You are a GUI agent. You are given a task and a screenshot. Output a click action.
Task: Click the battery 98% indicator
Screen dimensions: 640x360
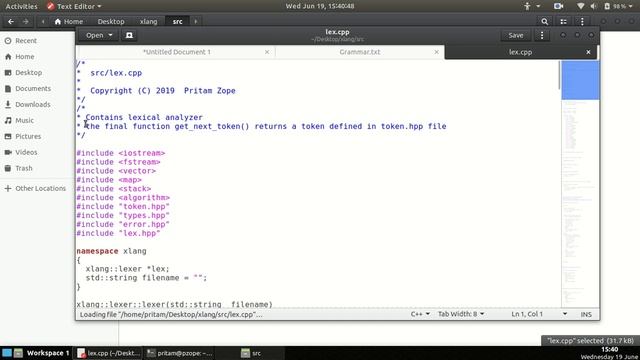click(617, 6)
